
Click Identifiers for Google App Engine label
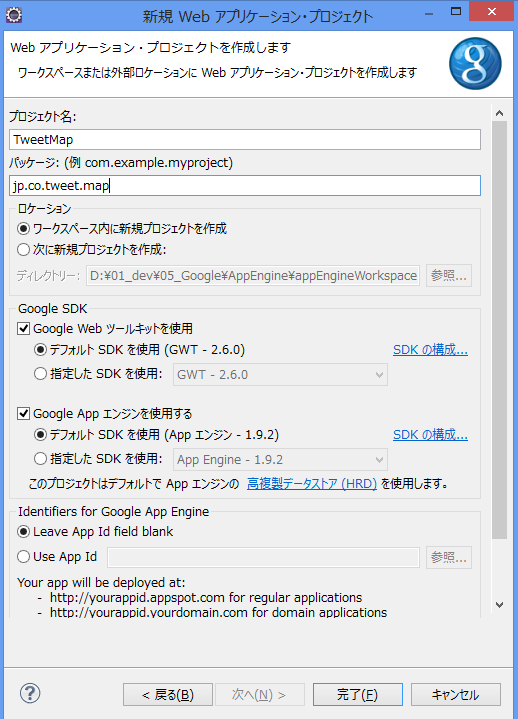click(114, 511)
